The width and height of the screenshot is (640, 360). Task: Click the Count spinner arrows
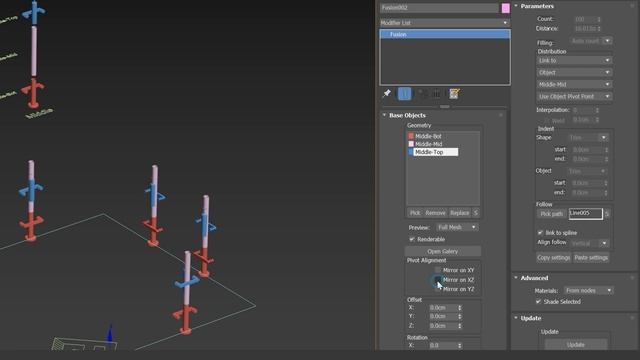click(x=599, y=19)
